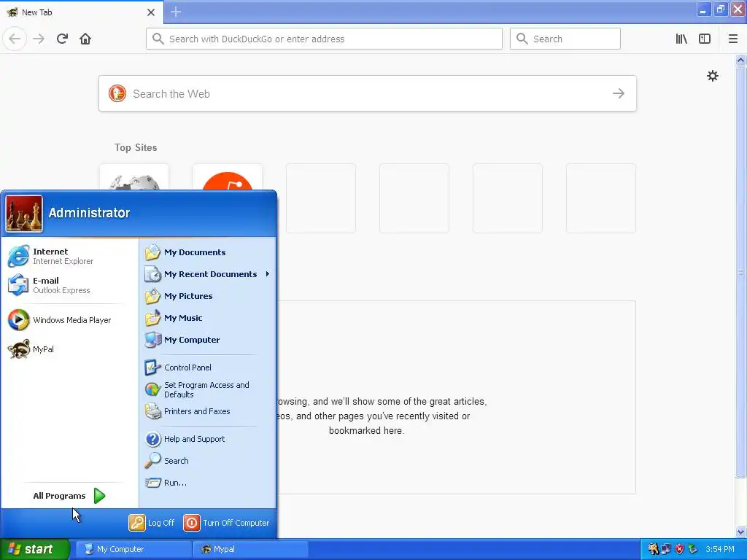
Task: Open the Wikipedia top site tile
Action: point(134,177)
